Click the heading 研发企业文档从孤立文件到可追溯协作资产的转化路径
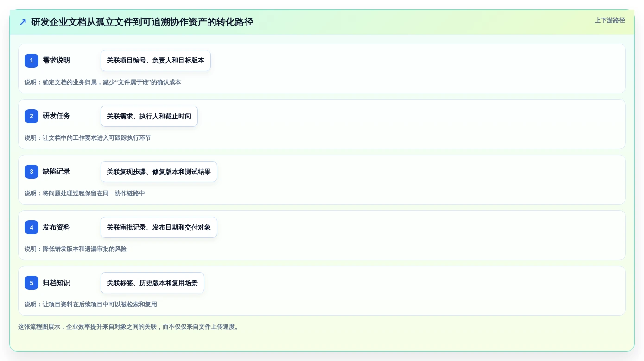The height and width of the screenshot is (361, 644). [x=142, y=22]
